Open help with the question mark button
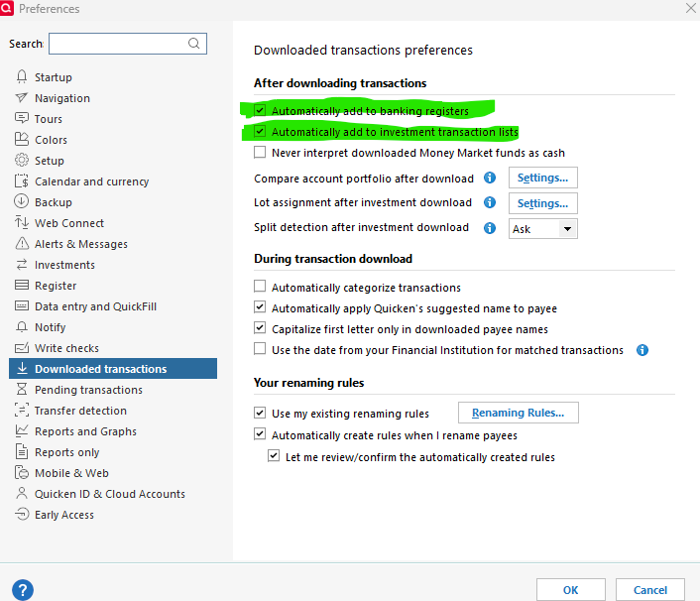The height and width of the screenshot is (601, 700). click(x=23, y=590)
